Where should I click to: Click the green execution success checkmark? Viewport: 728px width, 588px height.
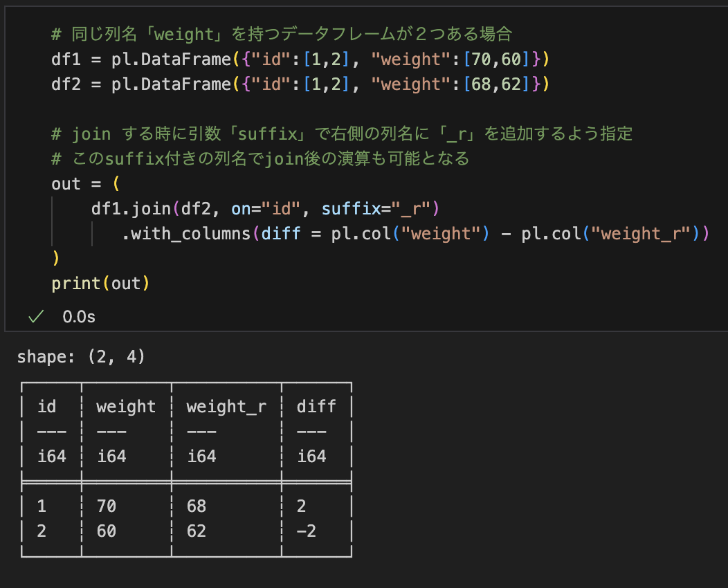tap(35, 317)
